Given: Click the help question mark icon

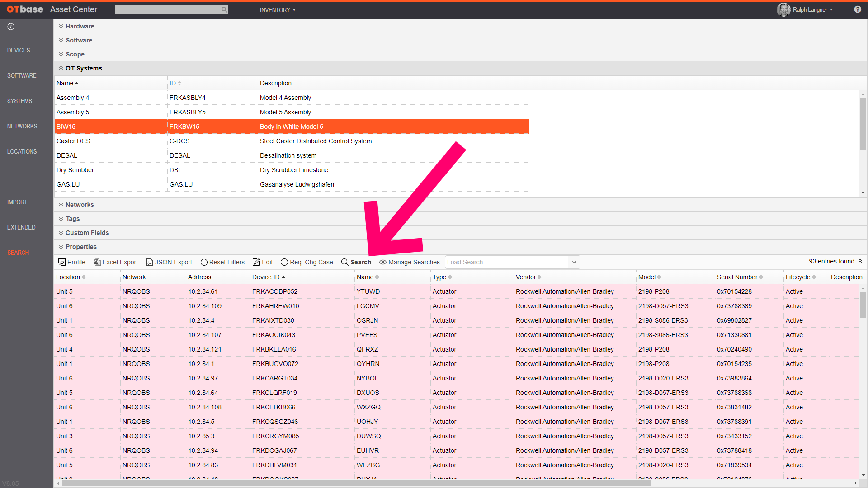Looking at the screenshot, I should 858,9.
